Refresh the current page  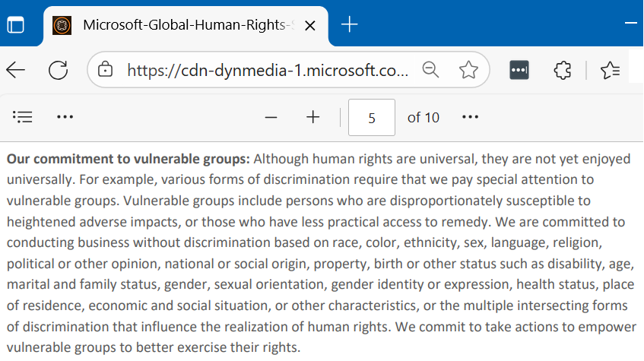58,70
